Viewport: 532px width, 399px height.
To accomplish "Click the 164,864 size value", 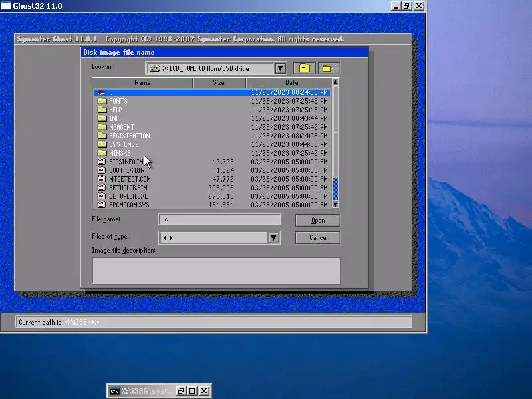I will [x=221, y=205].
